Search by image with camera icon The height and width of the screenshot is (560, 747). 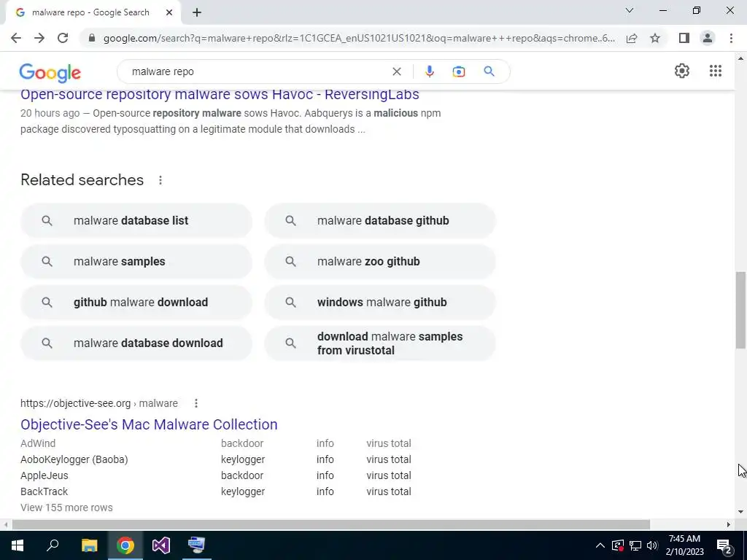click(x=458, y=71)
